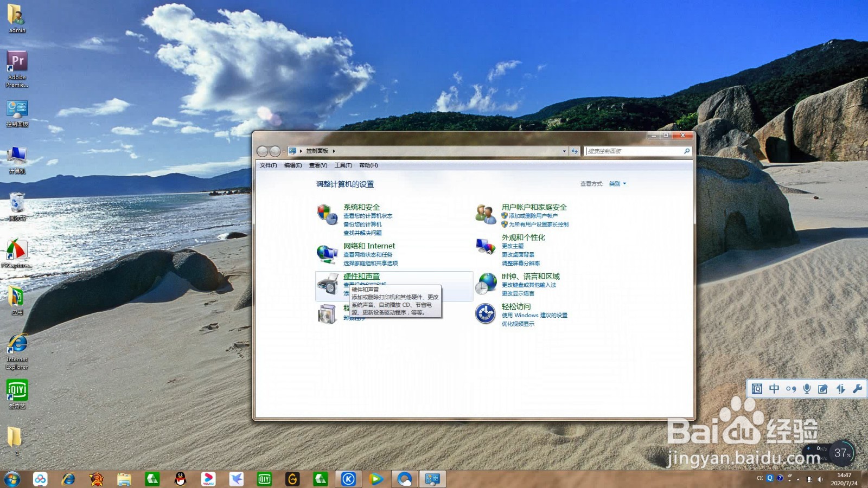
Task: Open the 编辑(E) menu
Action: click(x=293, y=165)
